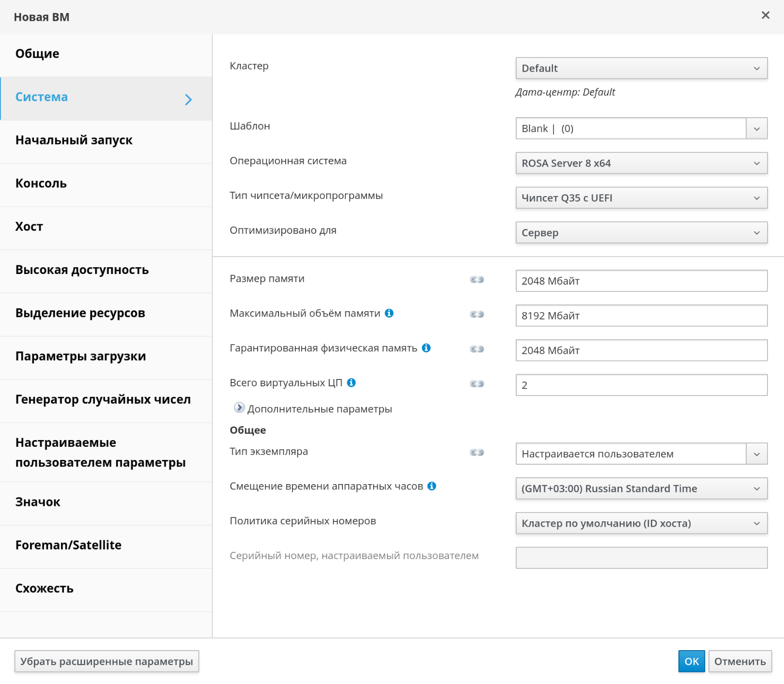This screenshot has width=784, height=684.
Task: Open the Кластер dropdown
Action: (x=641, y=68)
